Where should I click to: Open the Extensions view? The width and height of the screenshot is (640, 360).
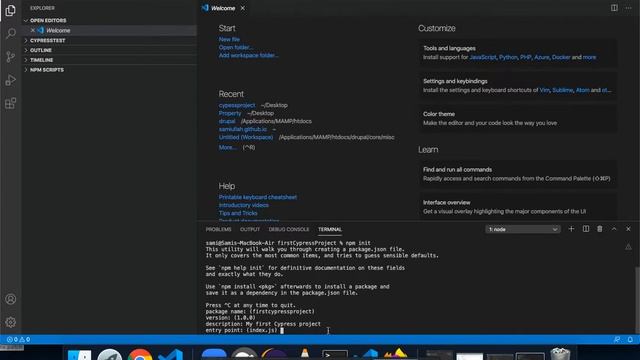coord(11,103)
